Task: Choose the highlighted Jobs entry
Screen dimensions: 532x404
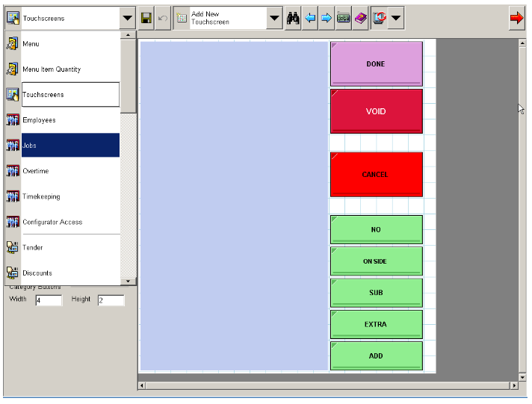Action: click(x=70, y=146)
